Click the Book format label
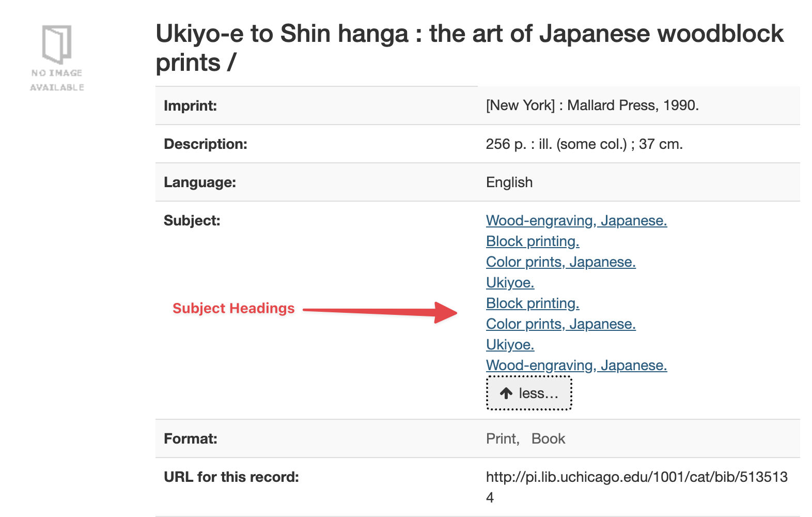The width and height of the screenshot is (812, 517). tap(548, 439)
